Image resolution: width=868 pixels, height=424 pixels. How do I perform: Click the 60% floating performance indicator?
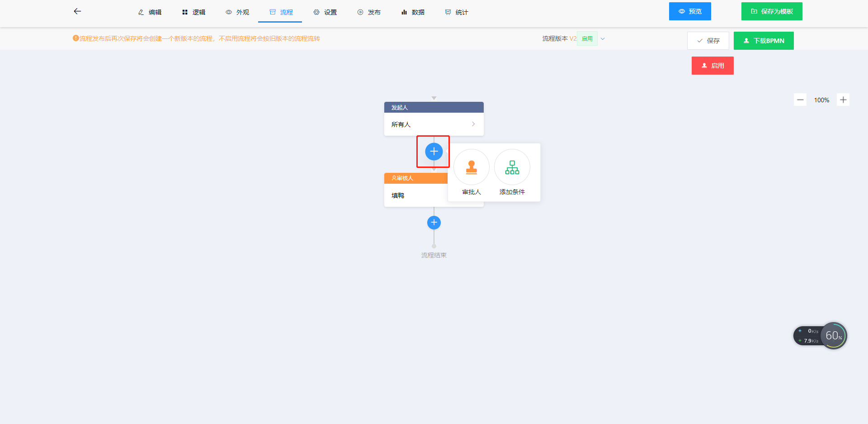[x=834, y=336]
